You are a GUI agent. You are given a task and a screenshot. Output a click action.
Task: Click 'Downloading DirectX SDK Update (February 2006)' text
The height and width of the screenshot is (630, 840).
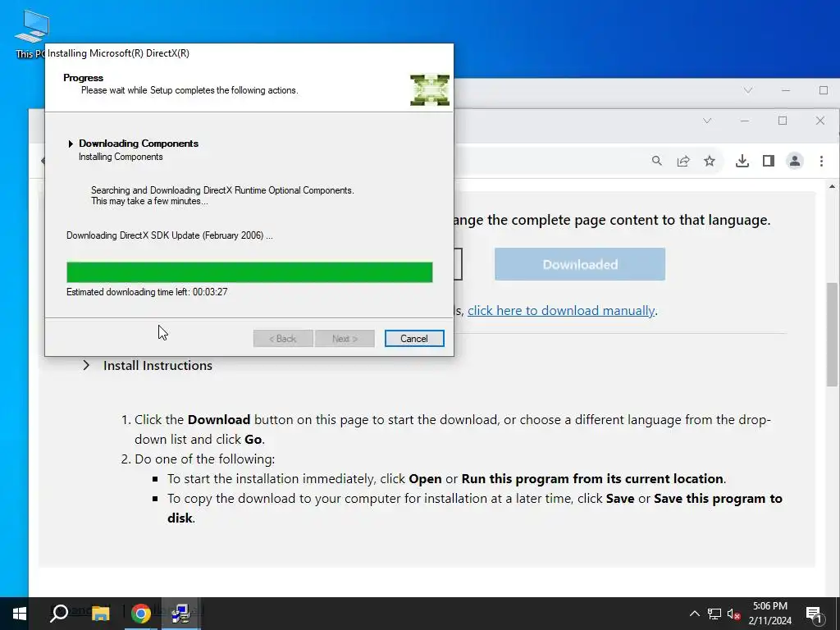pyautogui.click(x=169, y=235)
